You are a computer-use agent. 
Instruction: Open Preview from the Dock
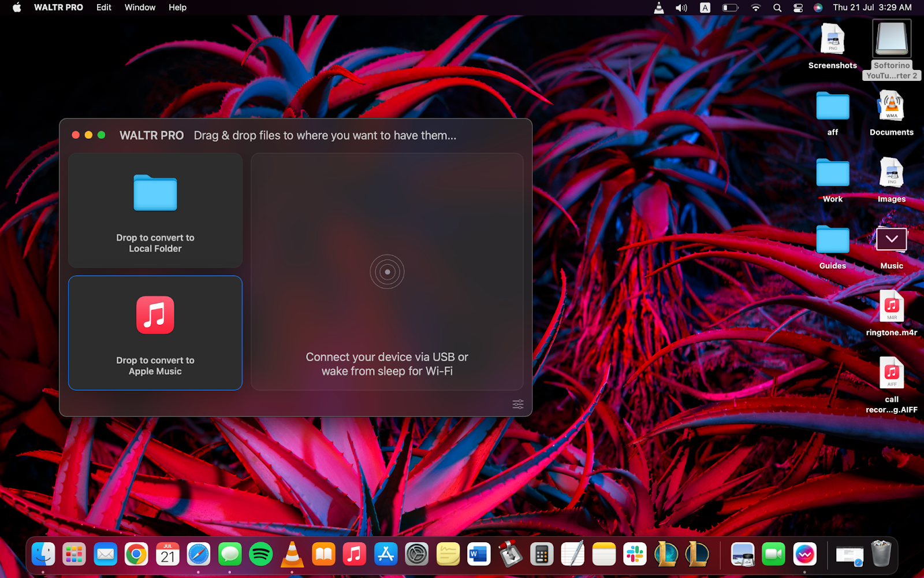(743, 555)
